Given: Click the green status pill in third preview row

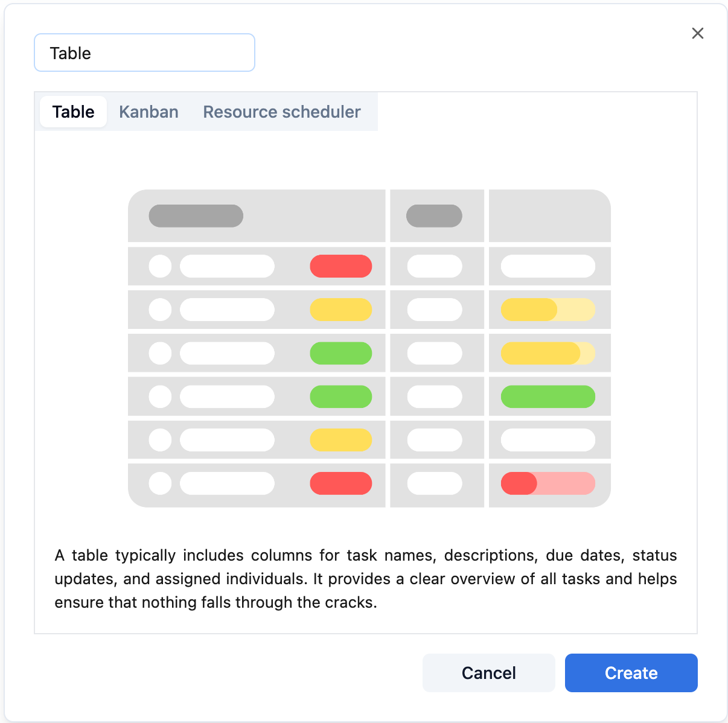Looking at the screenshot, I should tap(340, 353).
